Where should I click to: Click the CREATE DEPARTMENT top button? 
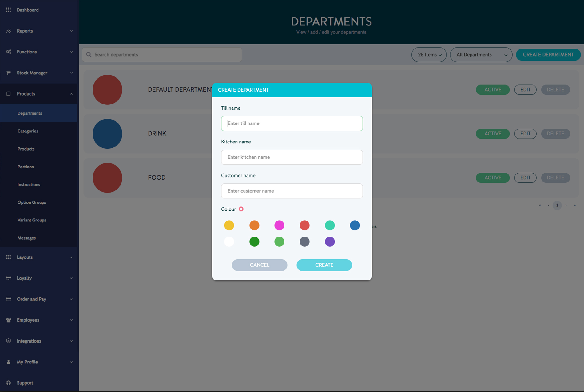pos(548,55)
